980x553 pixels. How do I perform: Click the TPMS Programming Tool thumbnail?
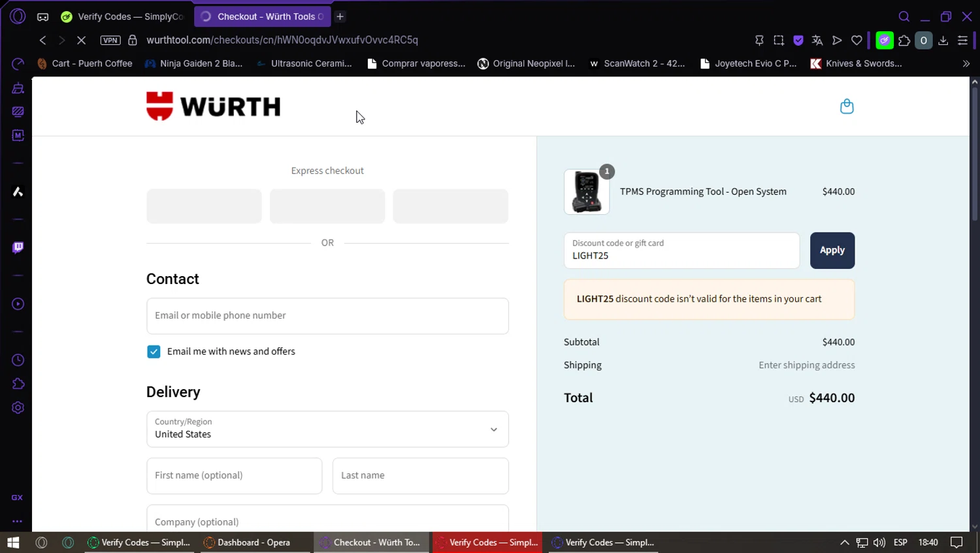click(x=587, y=192)
